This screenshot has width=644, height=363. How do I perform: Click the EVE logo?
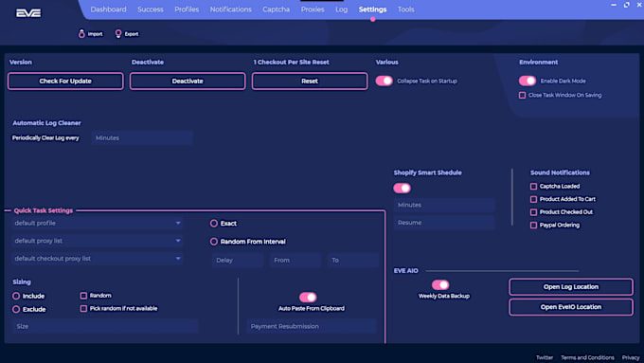coord(28,13)
